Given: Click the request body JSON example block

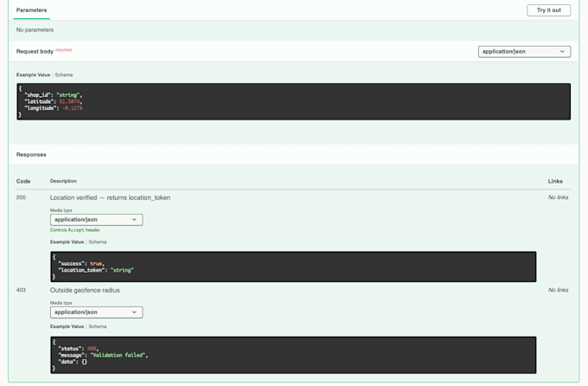Looking at the screenshot, I should pyautogui.click(x=293, y=101).
